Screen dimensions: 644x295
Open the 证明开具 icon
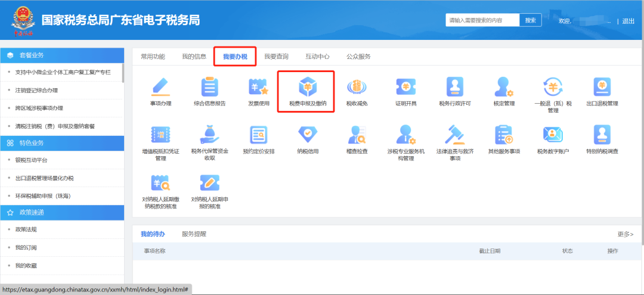406,87
